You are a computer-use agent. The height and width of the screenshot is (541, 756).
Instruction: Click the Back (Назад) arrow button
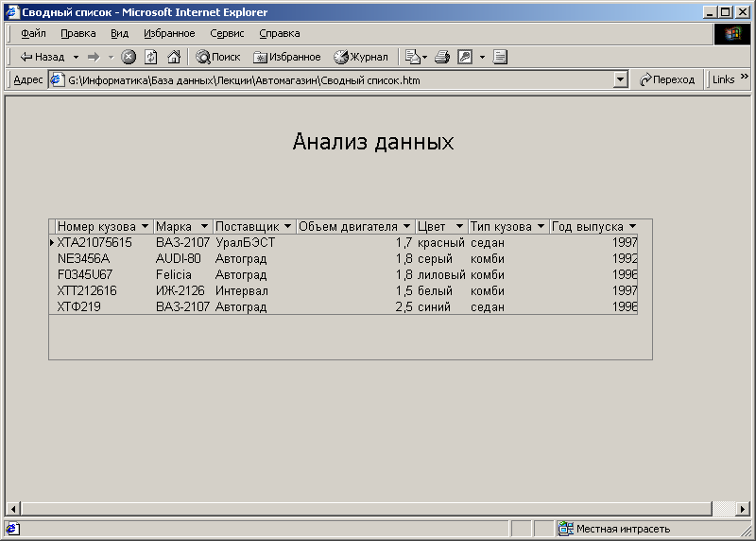coord(42,57)
